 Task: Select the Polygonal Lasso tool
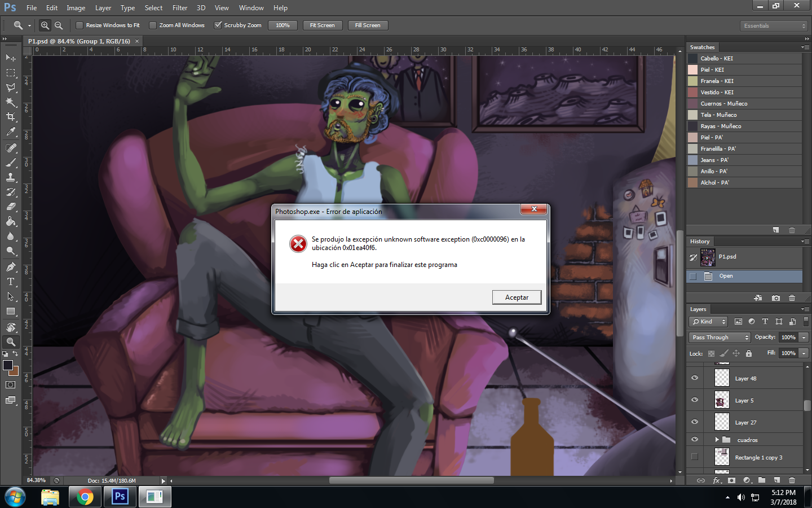pos(11,87)
